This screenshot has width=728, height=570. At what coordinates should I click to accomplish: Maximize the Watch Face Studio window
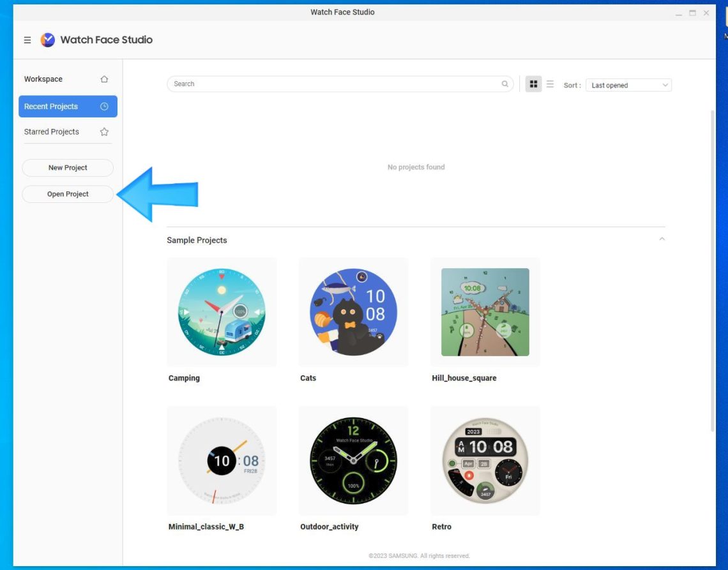[692, 13]
